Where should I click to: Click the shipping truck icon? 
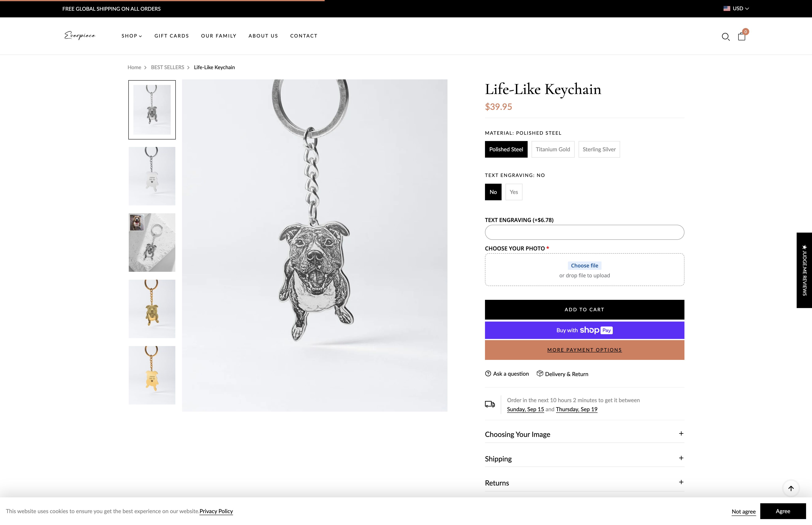(490, 404)
